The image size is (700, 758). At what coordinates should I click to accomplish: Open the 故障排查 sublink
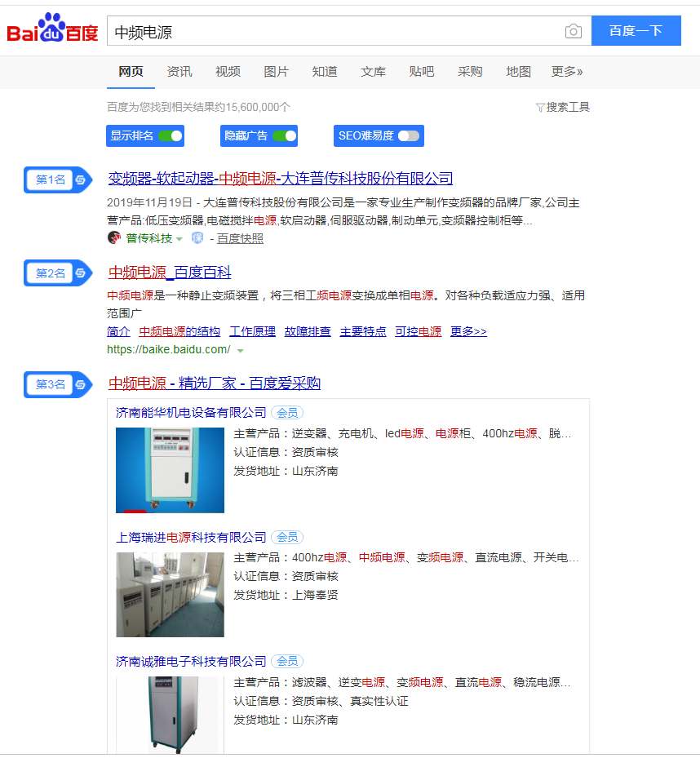(308, 331)
